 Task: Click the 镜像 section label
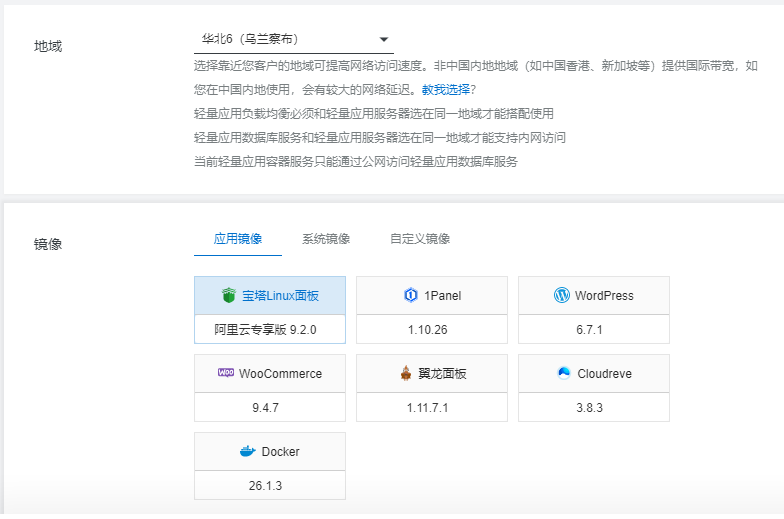48,244
